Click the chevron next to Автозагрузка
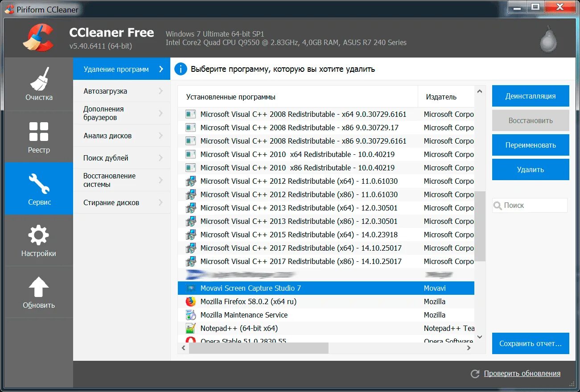Screen dimensions: 580x392 (x=161, y=91)
